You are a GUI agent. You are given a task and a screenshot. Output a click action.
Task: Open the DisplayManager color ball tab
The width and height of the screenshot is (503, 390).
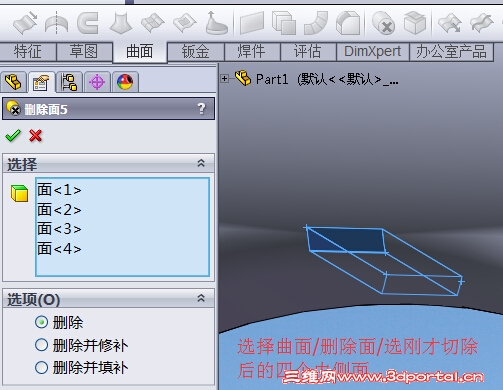tap(125, 82)
